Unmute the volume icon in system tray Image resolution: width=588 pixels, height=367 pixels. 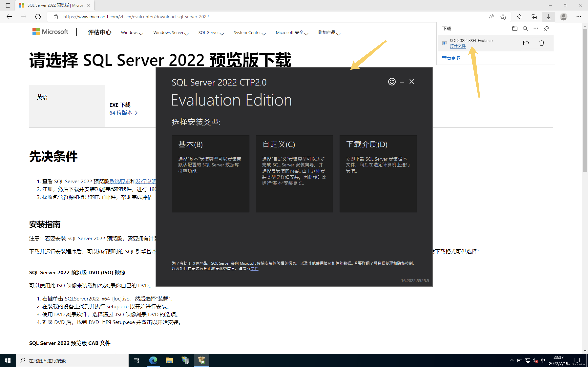[x=535, y=361]
